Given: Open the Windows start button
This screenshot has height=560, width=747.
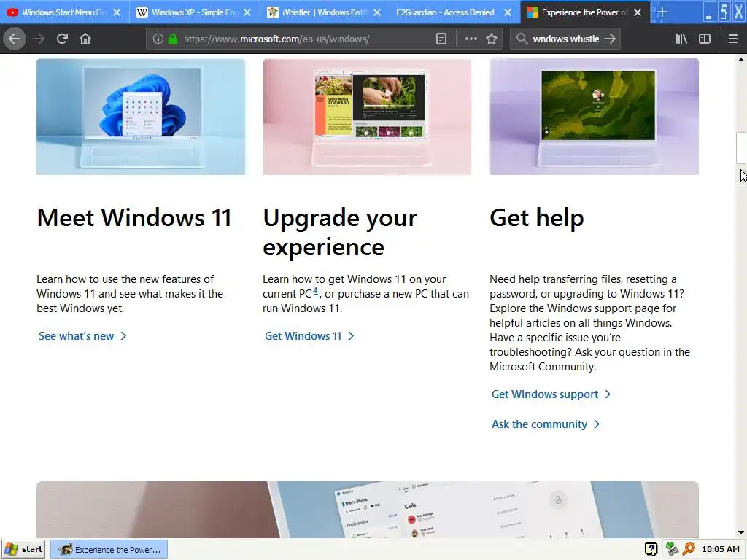Looking at the screenshot, I should point(24,550).
